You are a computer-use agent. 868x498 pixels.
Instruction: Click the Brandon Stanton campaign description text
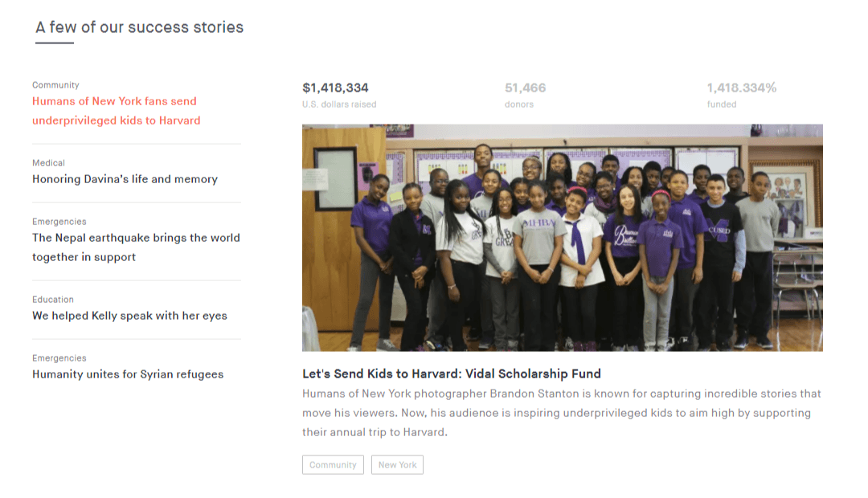562,413
